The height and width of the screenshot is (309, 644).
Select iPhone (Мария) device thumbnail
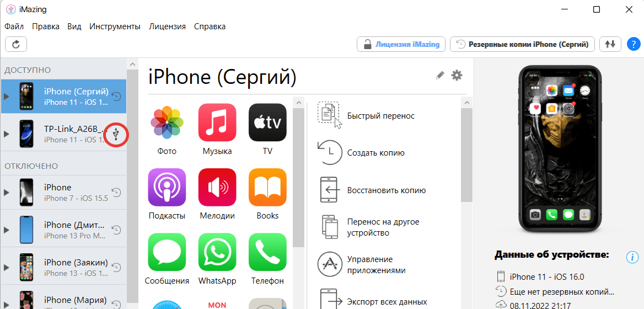[x=26, y=300]
